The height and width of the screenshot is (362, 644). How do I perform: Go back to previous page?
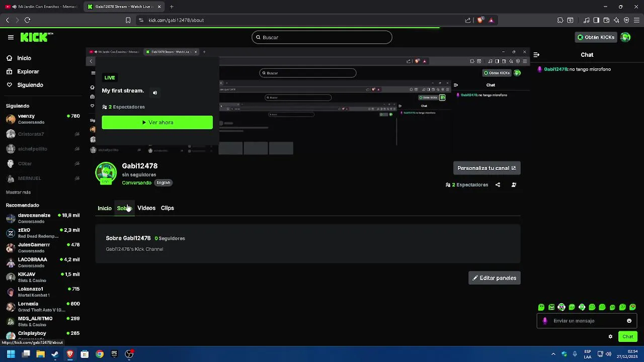(7, 20)
